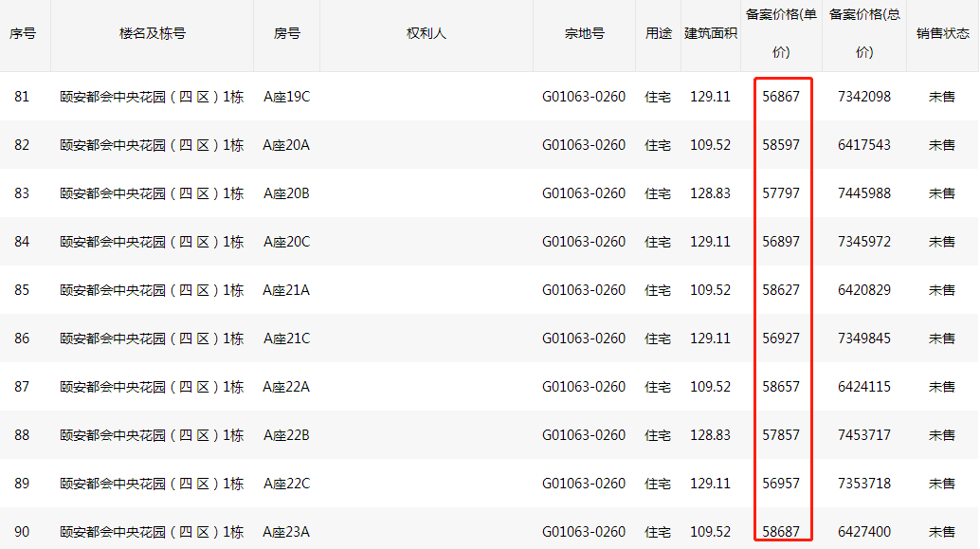Click building name in row 88
The height and width of the screenshot is (549, 980).
[x=152, y=435]
